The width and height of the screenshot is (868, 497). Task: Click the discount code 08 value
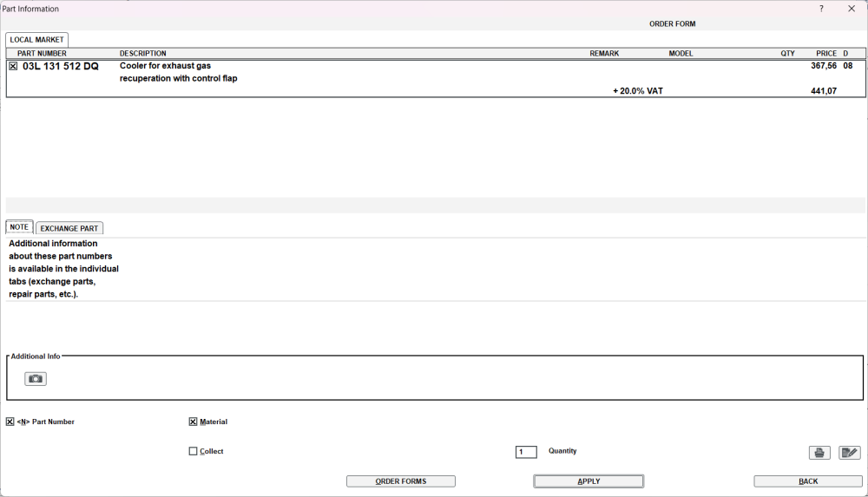click(847, 65)
